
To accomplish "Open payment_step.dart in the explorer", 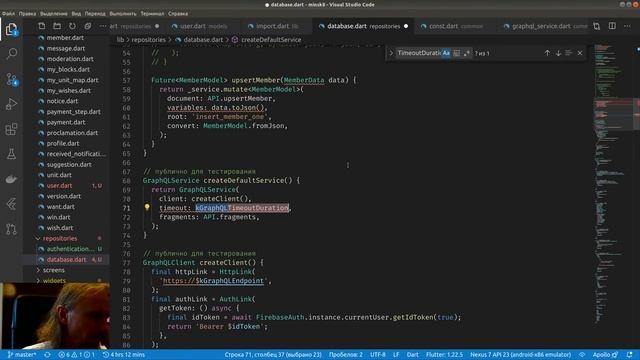I will (x=73, y=111).
